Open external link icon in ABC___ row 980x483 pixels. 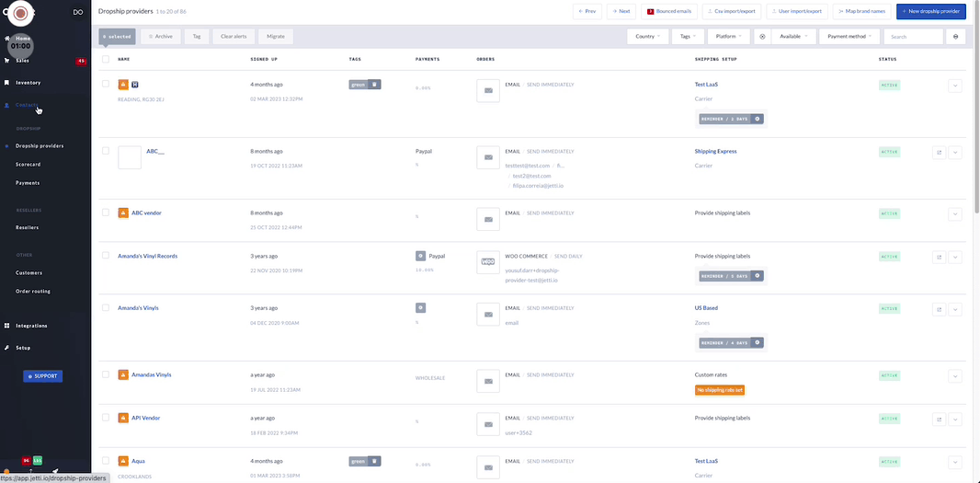(938, 152)
